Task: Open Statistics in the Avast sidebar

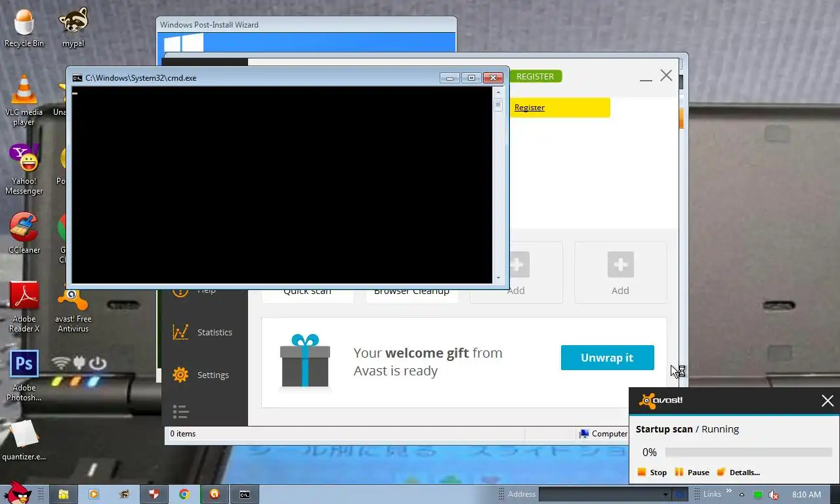Action: click(202, 332)
